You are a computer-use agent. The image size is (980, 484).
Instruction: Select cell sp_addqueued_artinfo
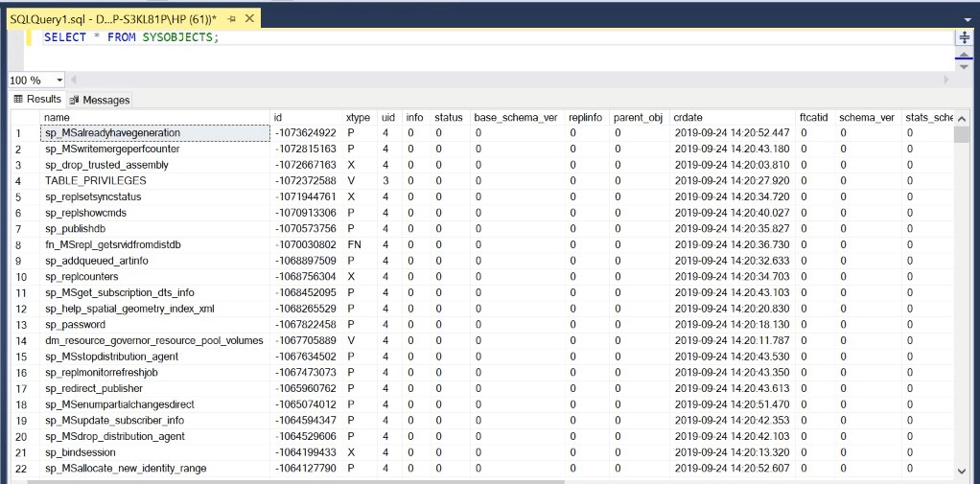click(155, 261)
